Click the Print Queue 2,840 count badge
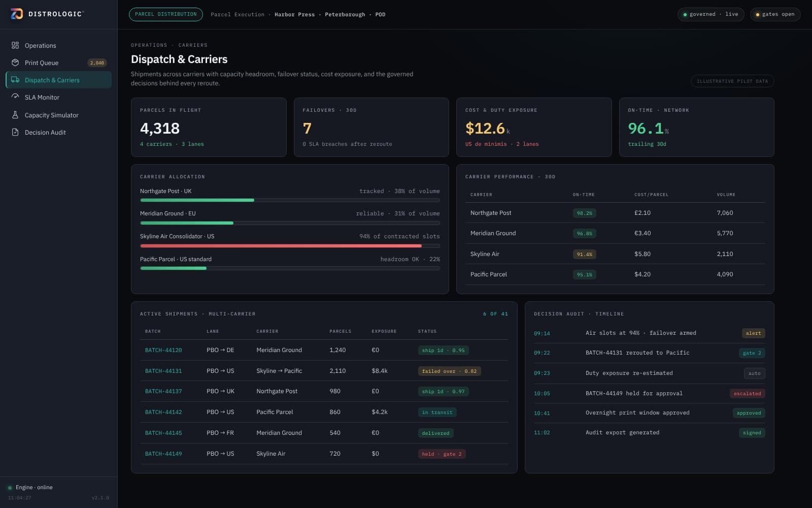 click(x=97, y=63)
